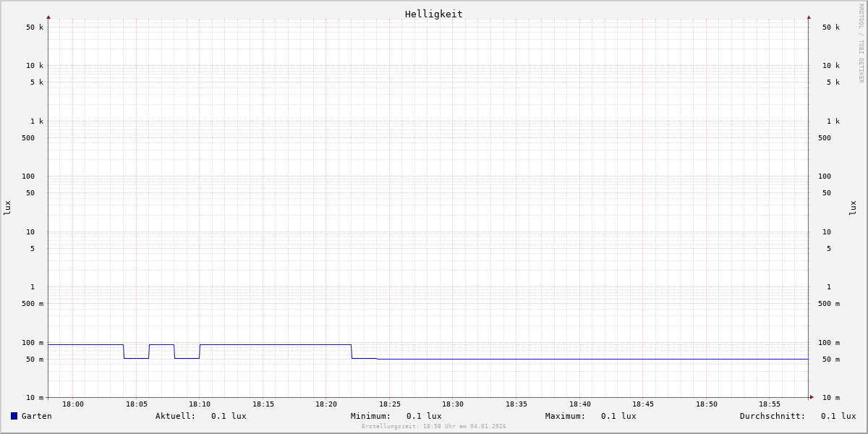The width and height of the screenshot is (868, 434).
Task: Click the 50 k label on left axis
Action: click(x=35, y=27)
